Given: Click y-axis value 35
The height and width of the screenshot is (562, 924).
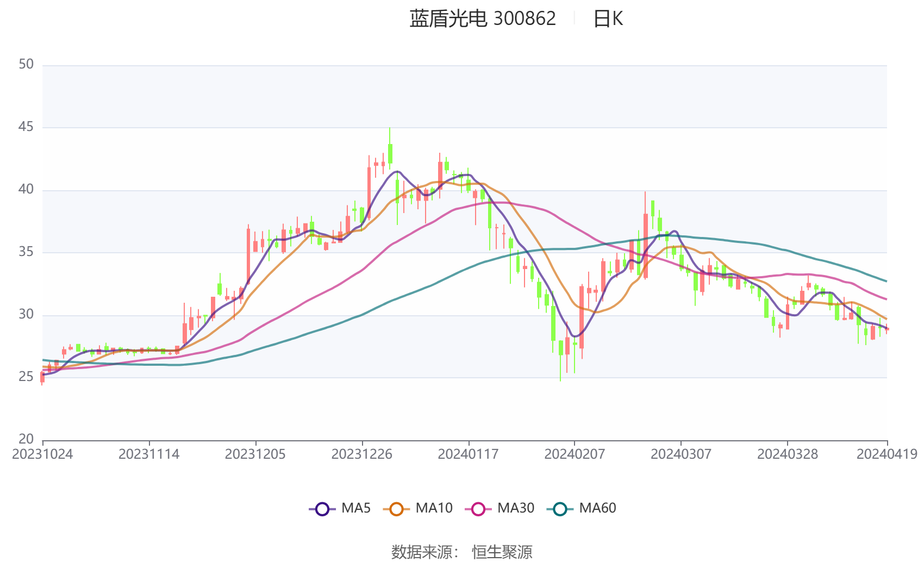Looking at the screenshot, I should coord(26,252).
